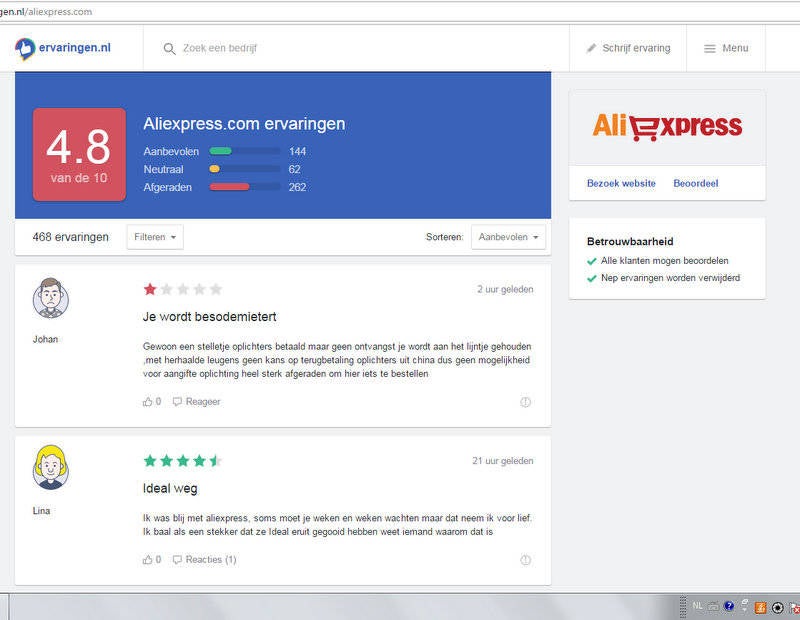Viewport: 800px width, 620px height.
Task: Click the blue question mark tray icon
Action: (x=729, y=606)
